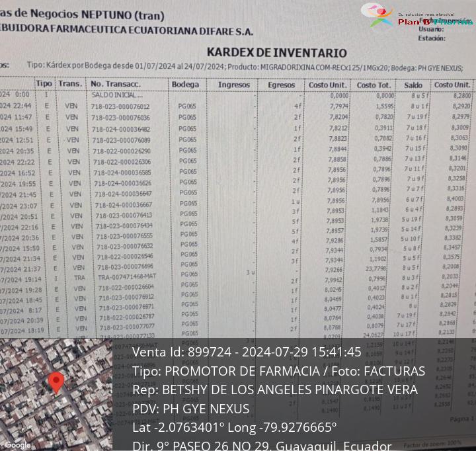Click the time cell 22:44
The image size is (476, 451).
[22, 106]
